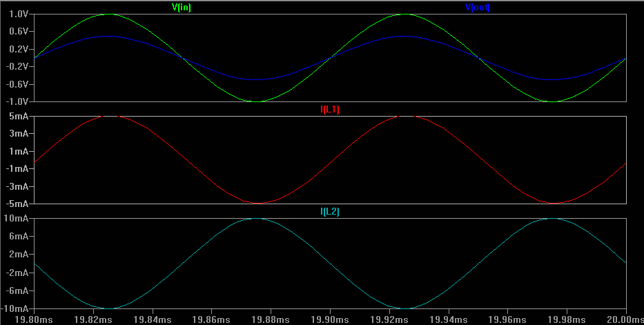Screen dimensions: 644x325
Task: Click the -0.6V voltage axis label
Action: (17, 84)
